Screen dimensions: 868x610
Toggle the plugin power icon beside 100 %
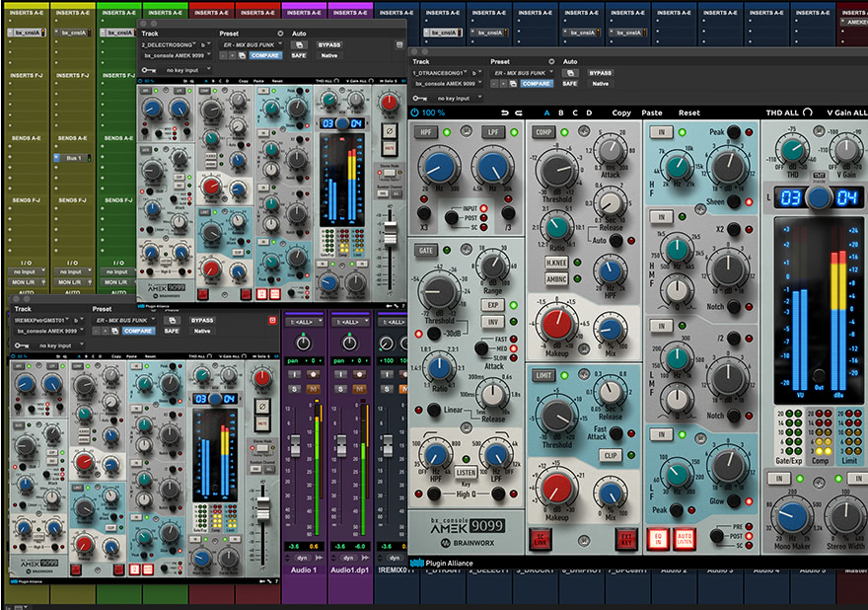pos(414,113)
